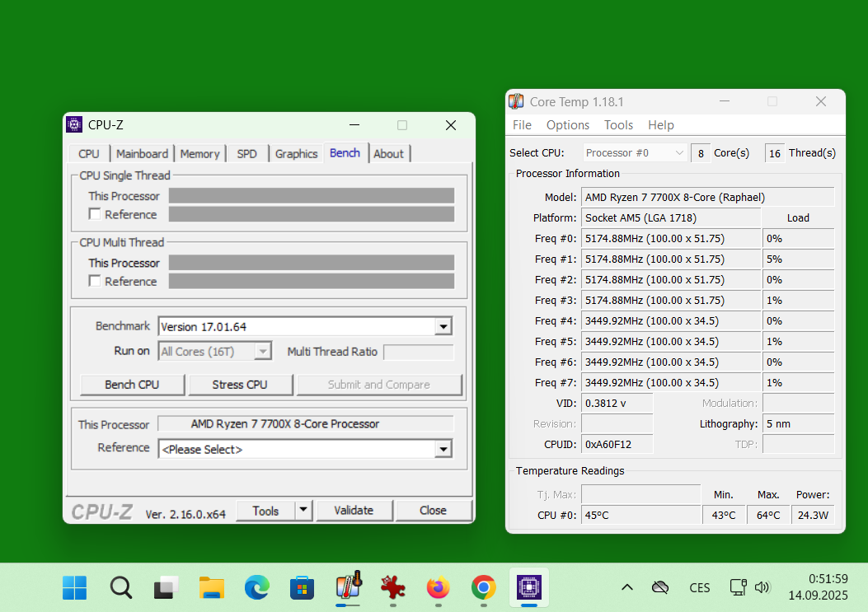Open Core Temp Tools menu

(x=618, y=125)
